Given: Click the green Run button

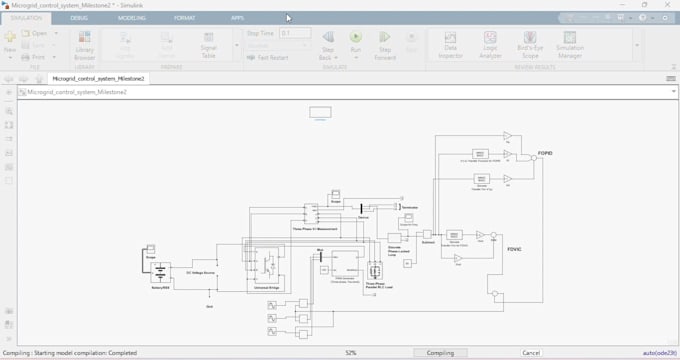Looking at the screenshot, I should tap(356, 37).
